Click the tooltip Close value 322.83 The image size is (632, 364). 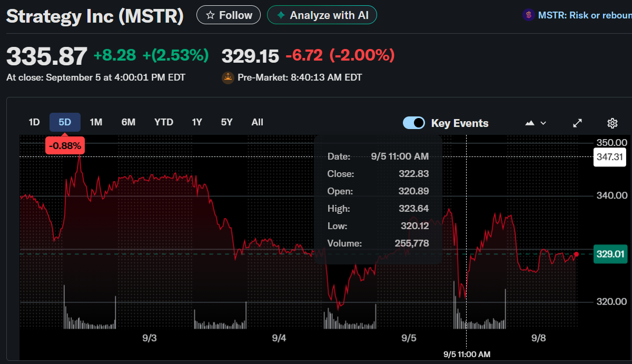(413, 174)
